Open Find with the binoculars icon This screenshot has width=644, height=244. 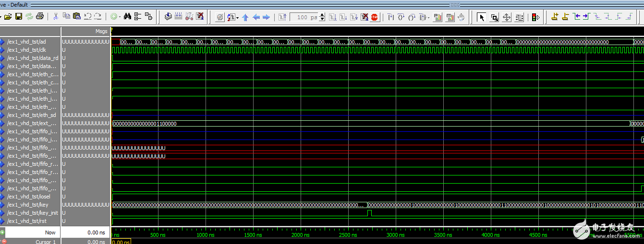click(127, 17)
